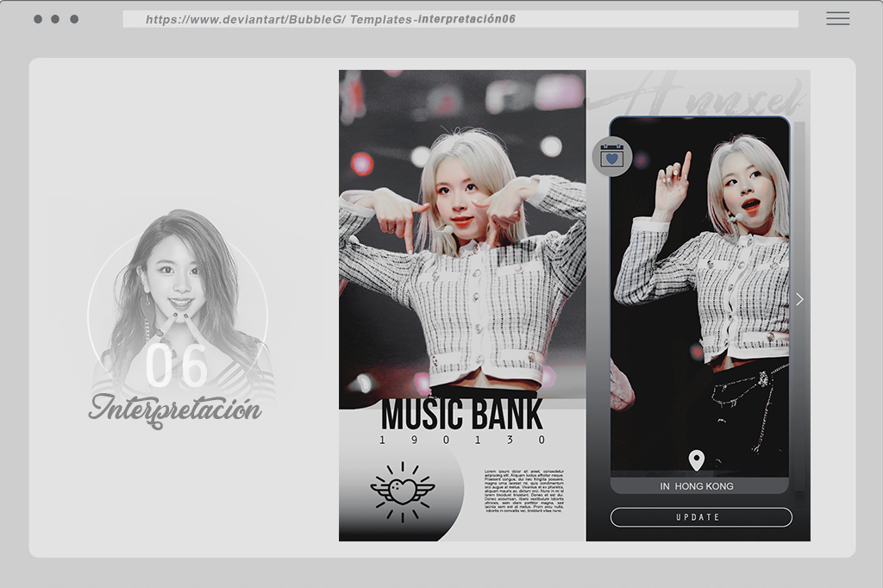Image resolution: width=883 pixels, height=588 pixels.
Task: Click the UPDATE button
Action: coord(701,517)
